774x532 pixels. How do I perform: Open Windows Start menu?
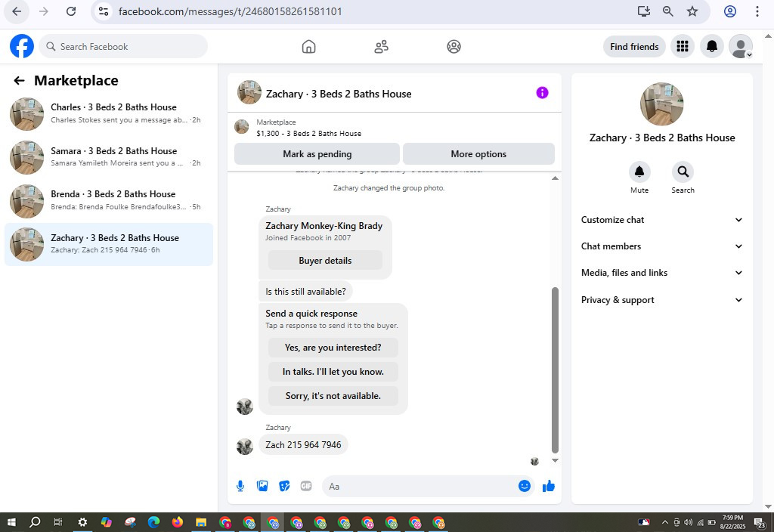11,522
